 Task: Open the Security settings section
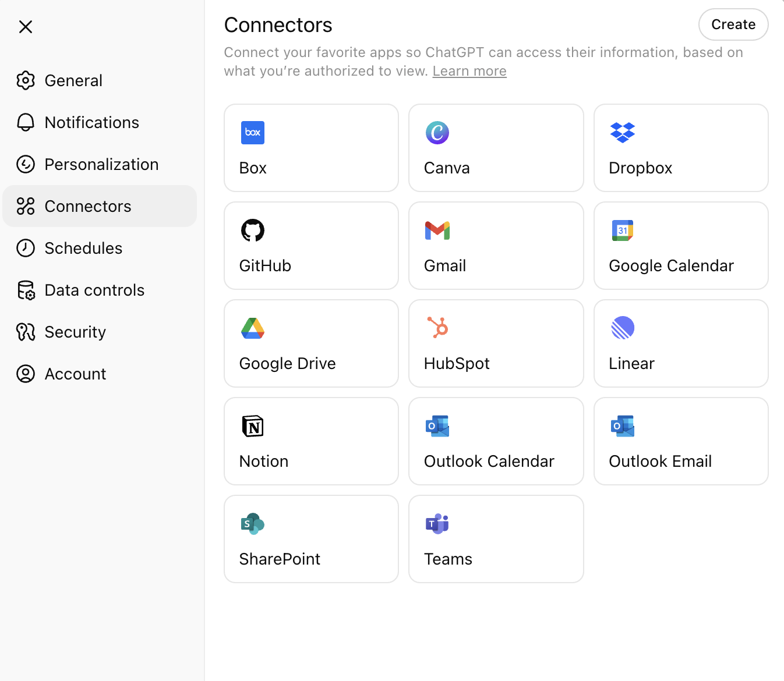pos(75,332)
